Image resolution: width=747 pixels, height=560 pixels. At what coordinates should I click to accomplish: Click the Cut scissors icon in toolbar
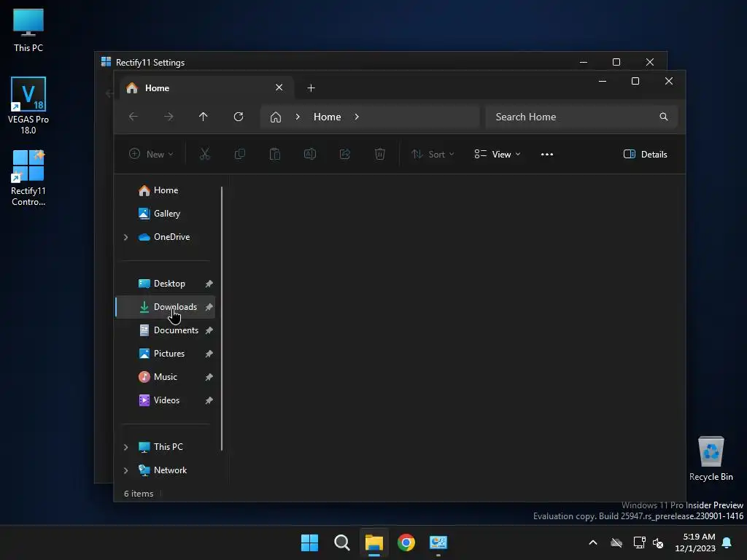tap(205, 154)
